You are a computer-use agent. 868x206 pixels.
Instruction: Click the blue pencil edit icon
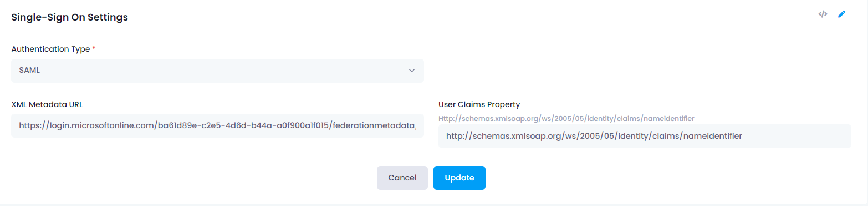pos(841,14)
